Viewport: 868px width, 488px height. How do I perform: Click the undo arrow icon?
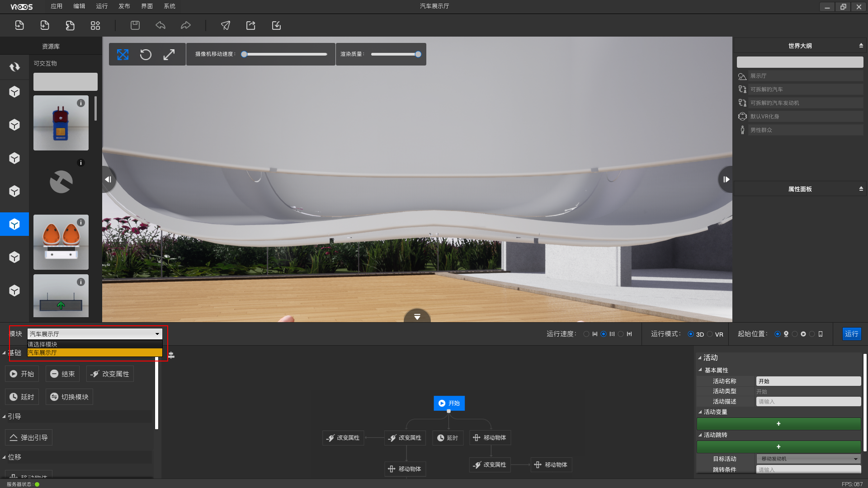tap(160, 25)
